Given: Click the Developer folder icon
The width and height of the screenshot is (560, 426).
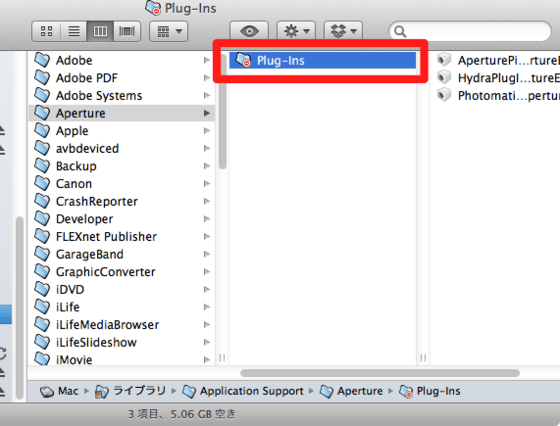Looking at the screenshot, I should (x=42, y=219).
